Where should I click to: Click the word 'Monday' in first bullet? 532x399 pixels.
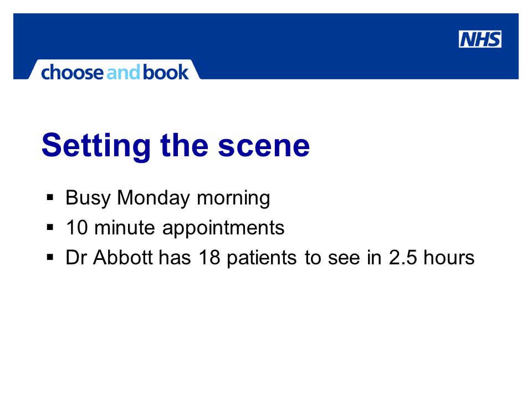coord(154,198)
